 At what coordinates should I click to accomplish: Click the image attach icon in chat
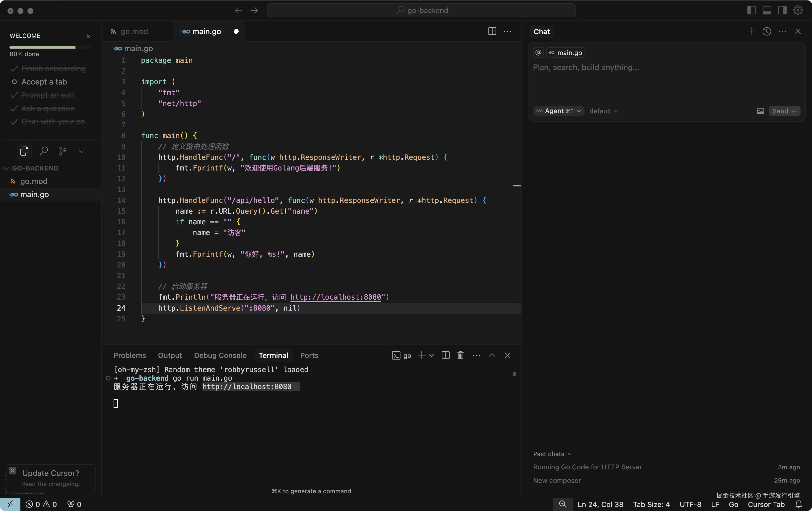click(760, 111)
